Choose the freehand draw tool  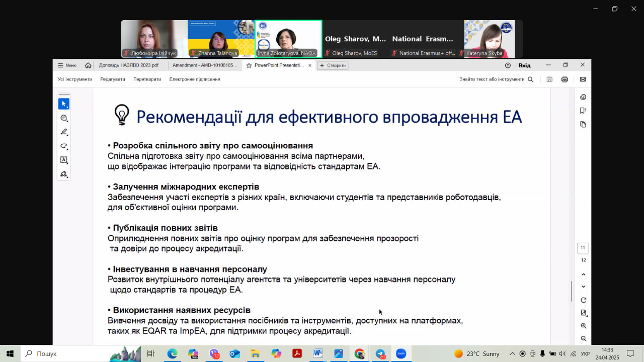point(63,146)
